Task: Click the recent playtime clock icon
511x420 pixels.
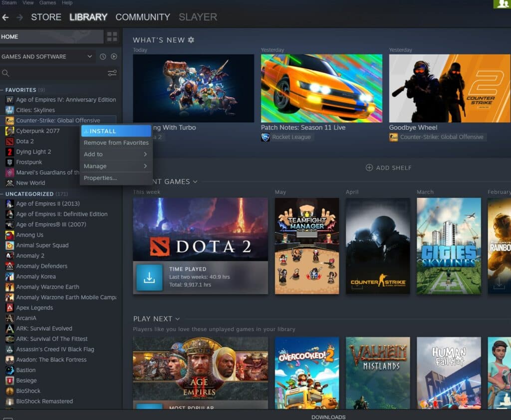Action: click(x=103, y=56)
